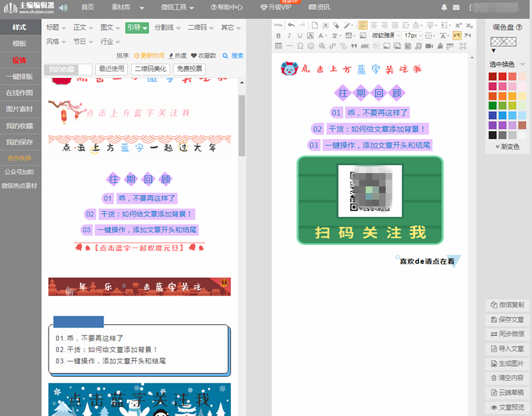Screen dimensions: 532x416
Task: Apply subscript formatting
Action: point(469,25)
